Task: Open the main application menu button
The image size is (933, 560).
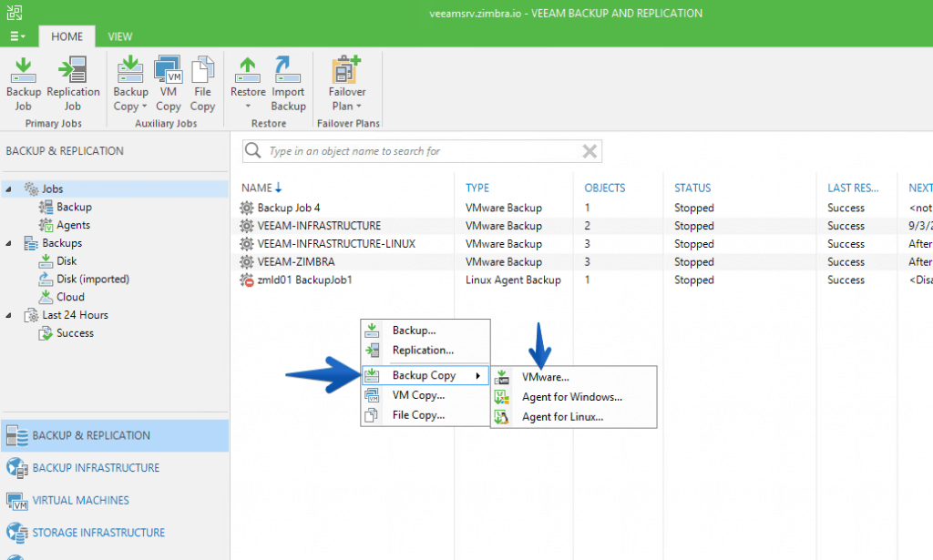Action: (x=17, y=36)
